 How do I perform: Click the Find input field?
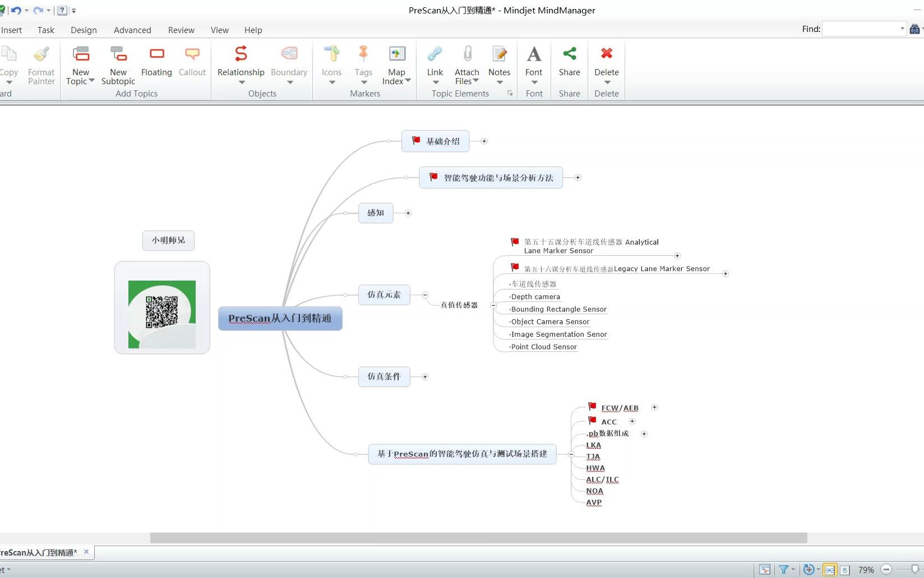860,29
